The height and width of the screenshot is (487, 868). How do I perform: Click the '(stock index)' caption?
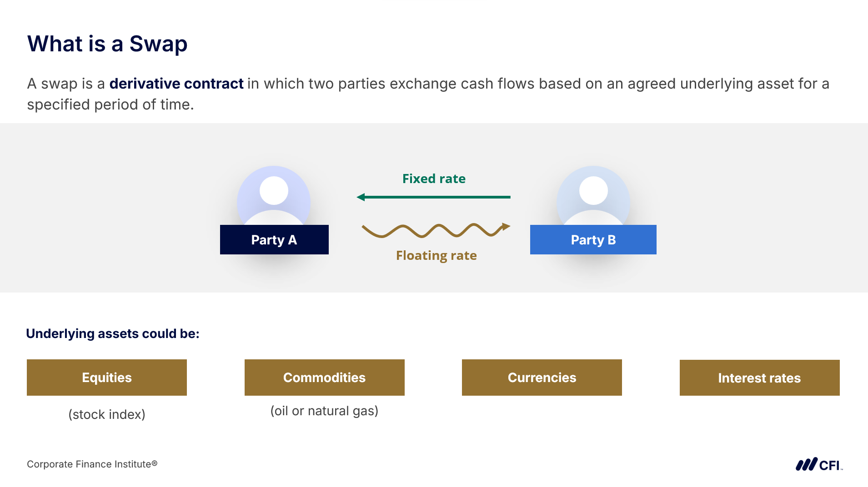coord(107,414)
